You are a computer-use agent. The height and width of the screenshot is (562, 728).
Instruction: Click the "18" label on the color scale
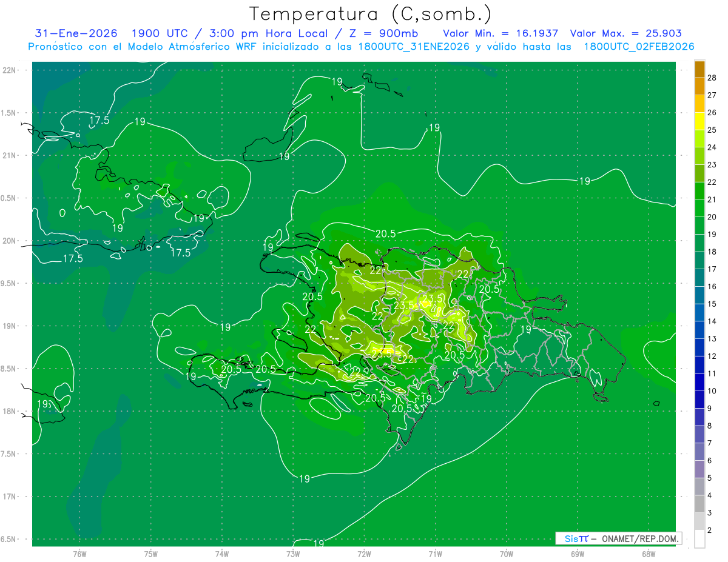712,252
